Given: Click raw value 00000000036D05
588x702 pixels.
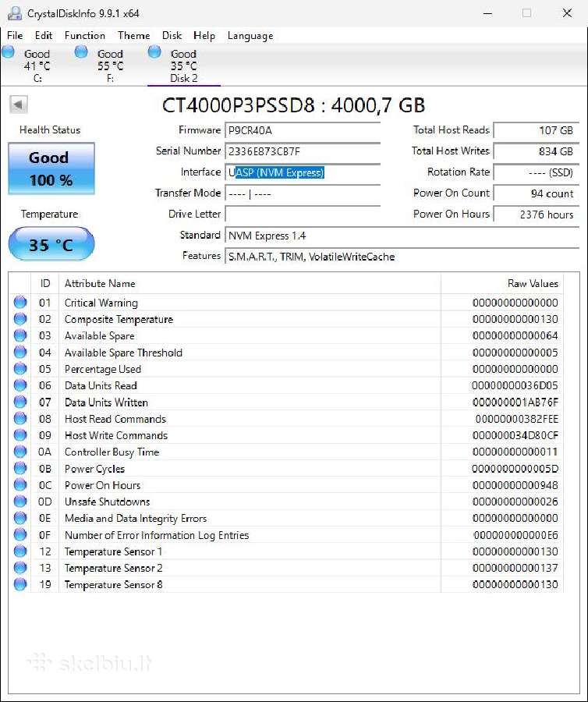Looking at the screenshot, I should point(515,385).
